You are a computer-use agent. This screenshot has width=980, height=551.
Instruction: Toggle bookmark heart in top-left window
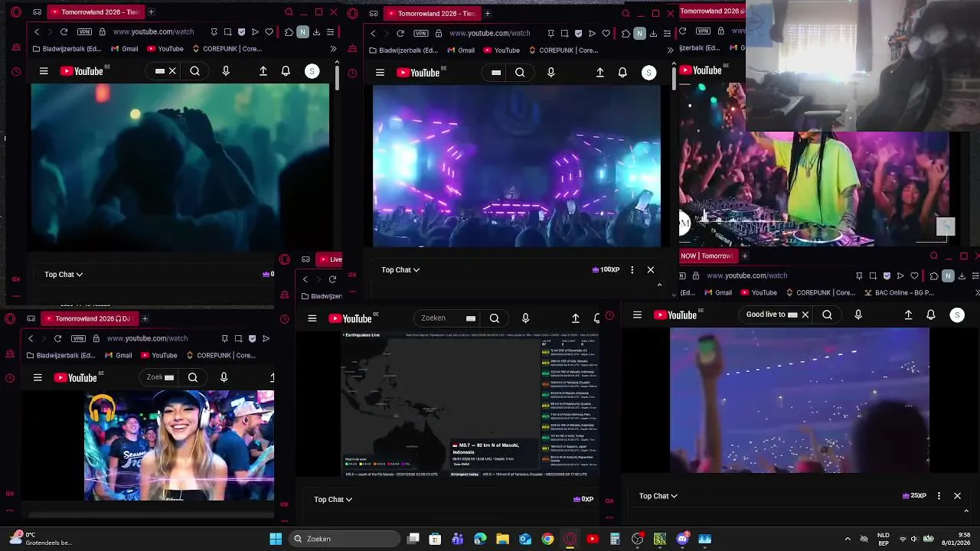click(x=269, y=32)
